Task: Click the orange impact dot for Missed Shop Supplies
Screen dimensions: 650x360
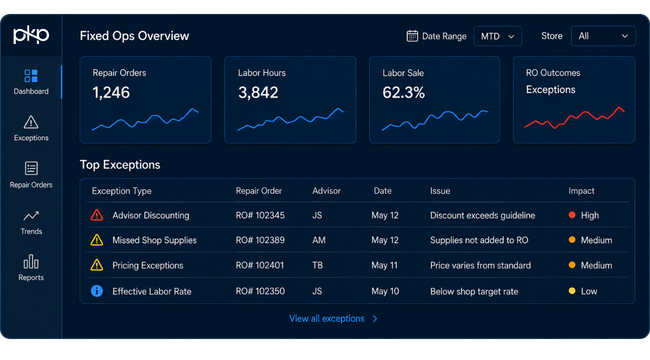Action: [x=572, y=240]
